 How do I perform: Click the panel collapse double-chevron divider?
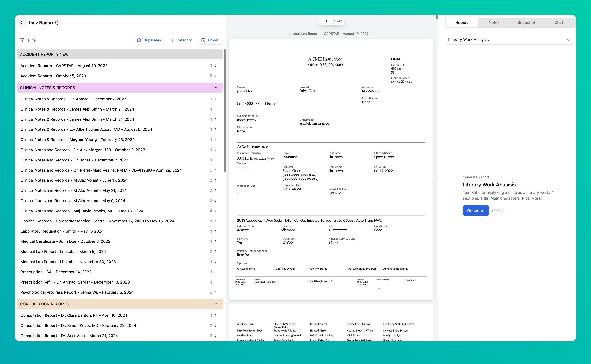tap(439, 178)
